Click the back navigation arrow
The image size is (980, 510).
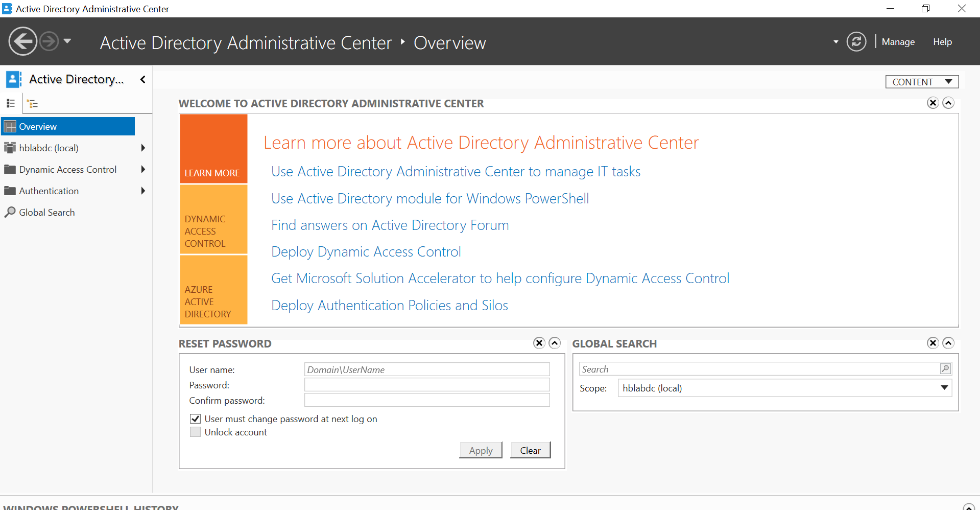pos(23,41)
